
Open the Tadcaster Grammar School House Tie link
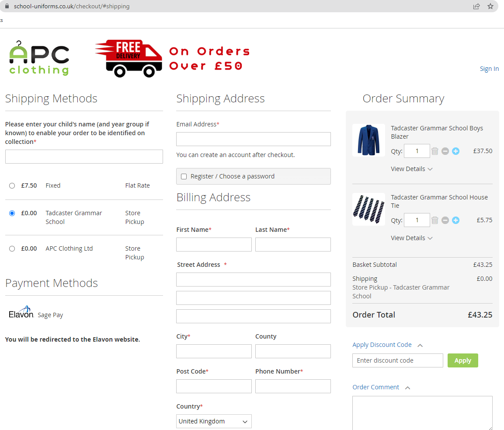pos(439,201)
